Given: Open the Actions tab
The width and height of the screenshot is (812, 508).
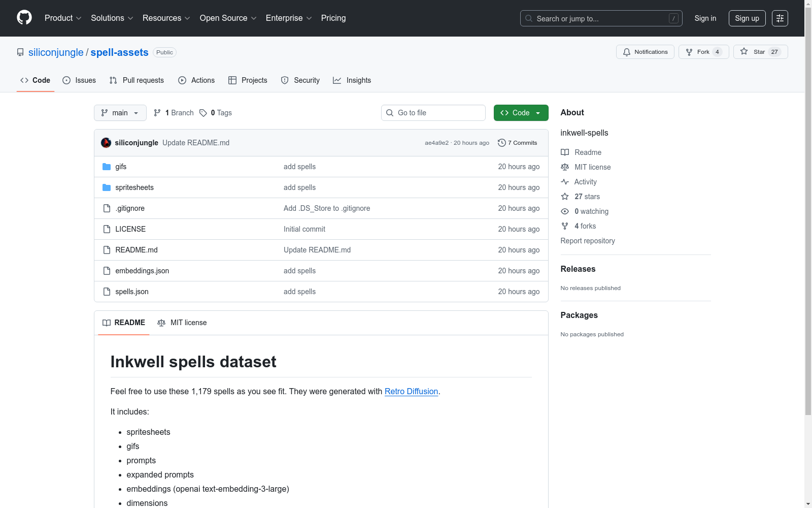Looking at the screenshot, I should tap(196, 80).
